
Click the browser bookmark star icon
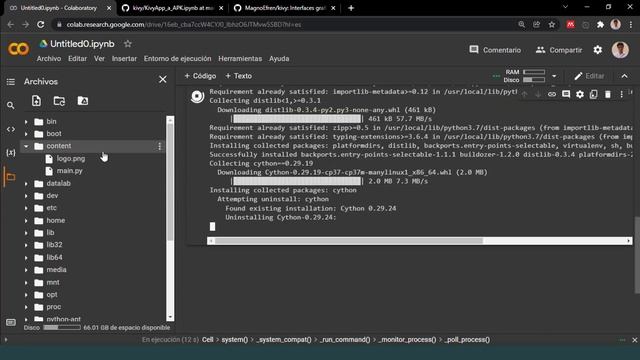(552, 24)
